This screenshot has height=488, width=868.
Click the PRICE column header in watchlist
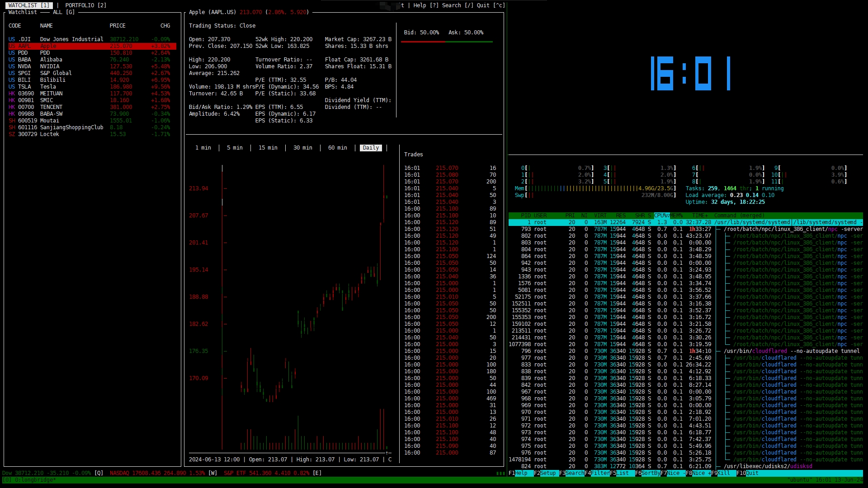click(118, 26)
